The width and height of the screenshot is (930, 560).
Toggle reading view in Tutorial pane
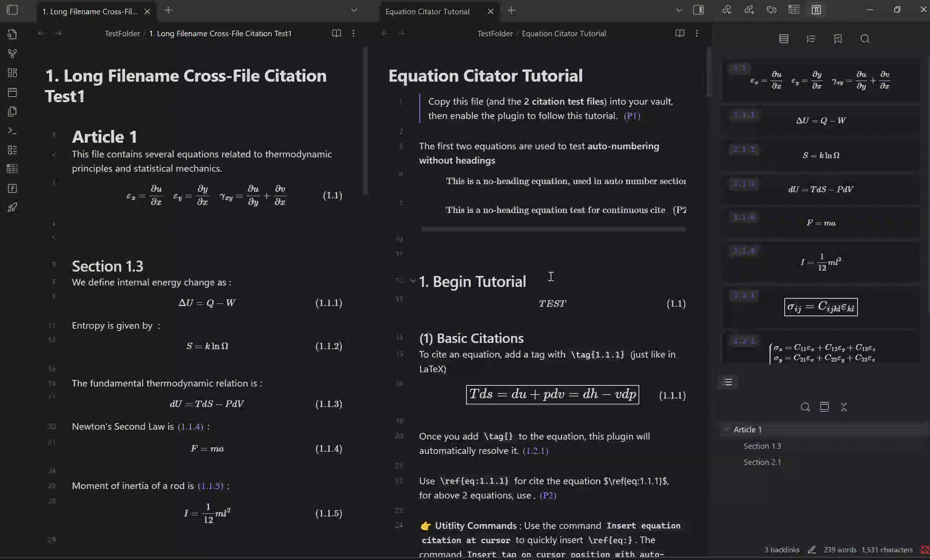[x=680, y=33]
